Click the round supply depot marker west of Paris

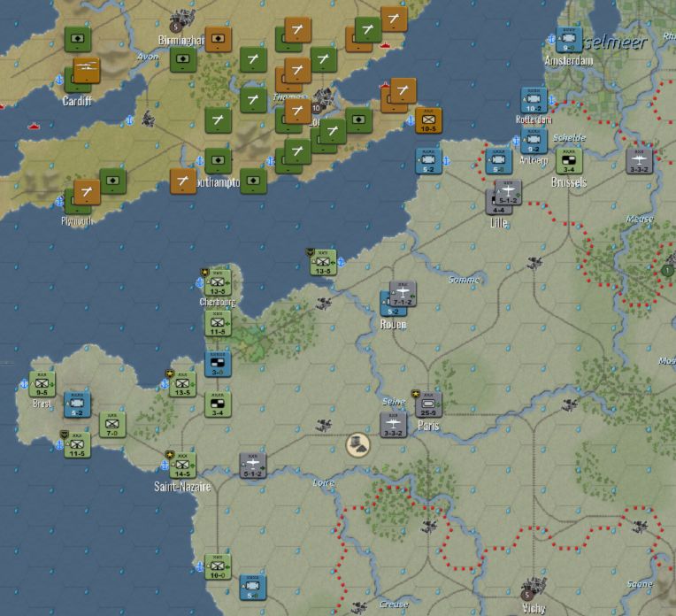pos(358,445)
